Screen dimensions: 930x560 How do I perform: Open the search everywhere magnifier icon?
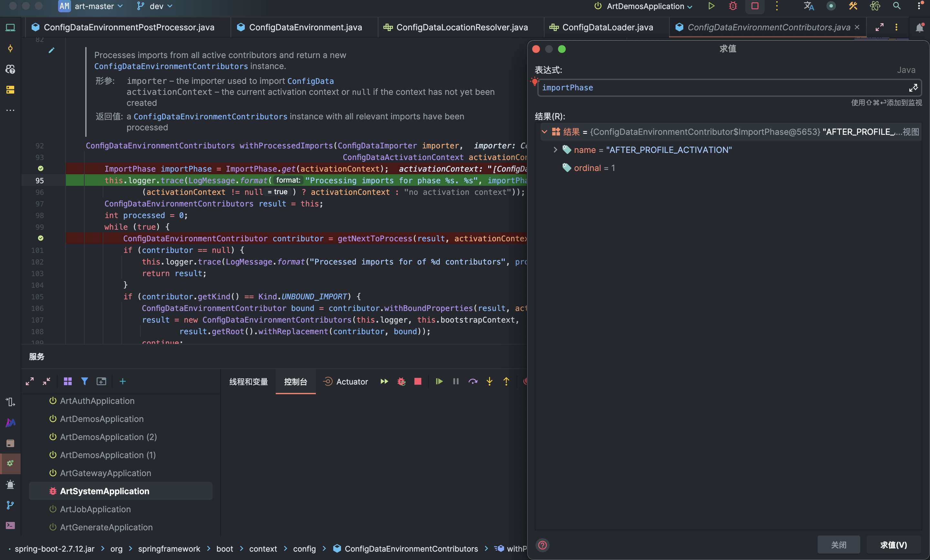pyautogui.click(x=896, y=6)
